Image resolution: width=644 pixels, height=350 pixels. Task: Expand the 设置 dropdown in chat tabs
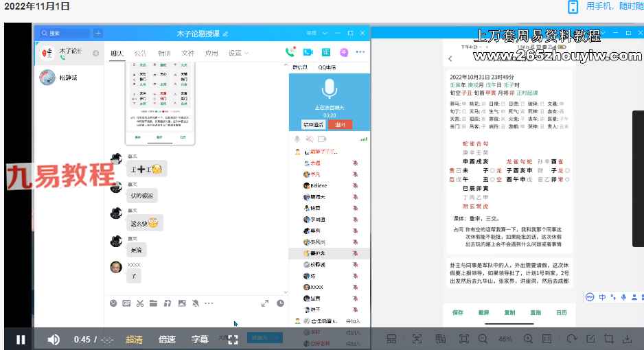pyautogui.click(x=239, y=53)
